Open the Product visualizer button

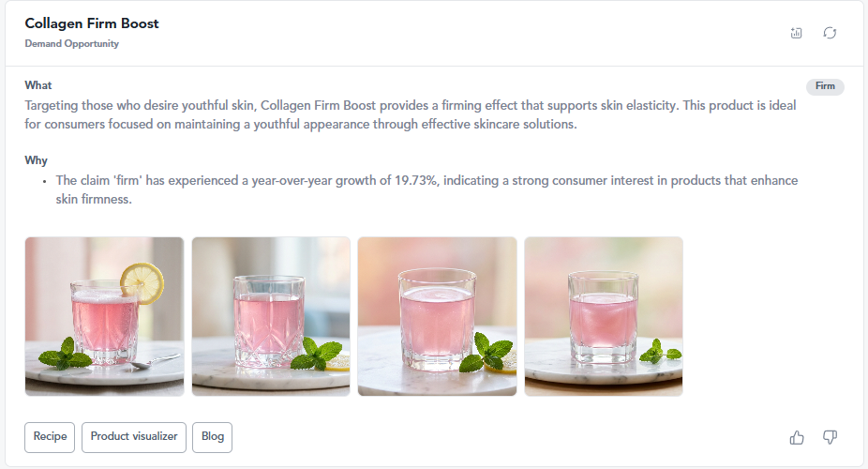tap(134, 437)
